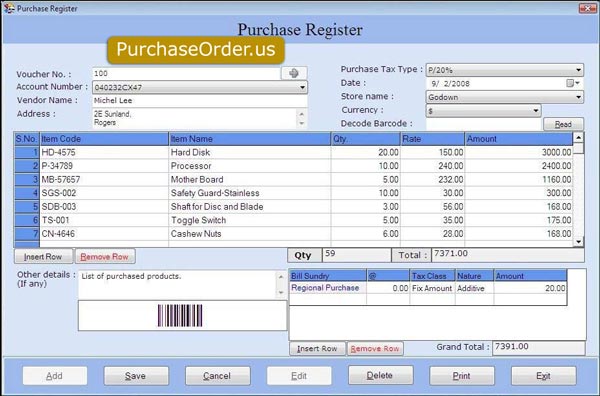Click the Read barcode button
Screen dimensions: 600x396
(563, 124)
